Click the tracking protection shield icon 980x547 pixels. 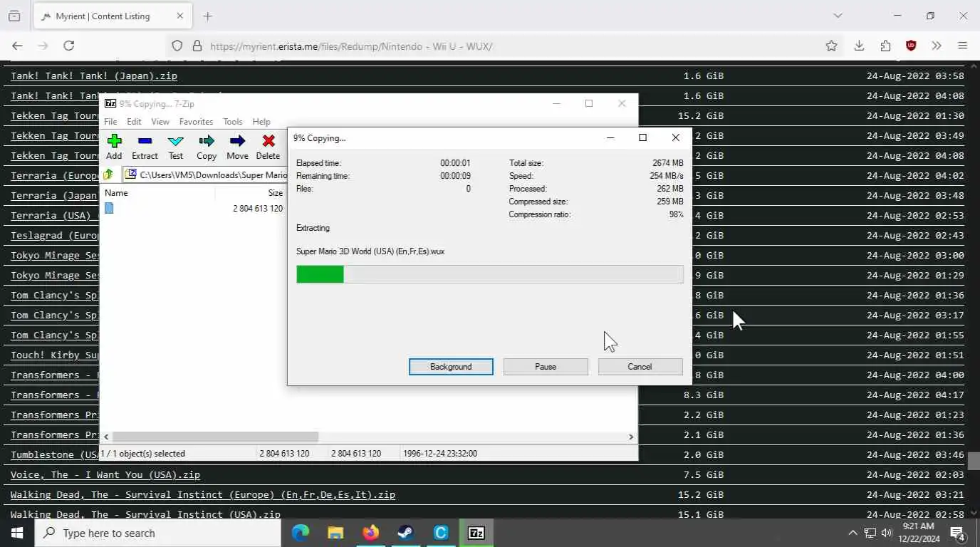(x=177, y=46)
